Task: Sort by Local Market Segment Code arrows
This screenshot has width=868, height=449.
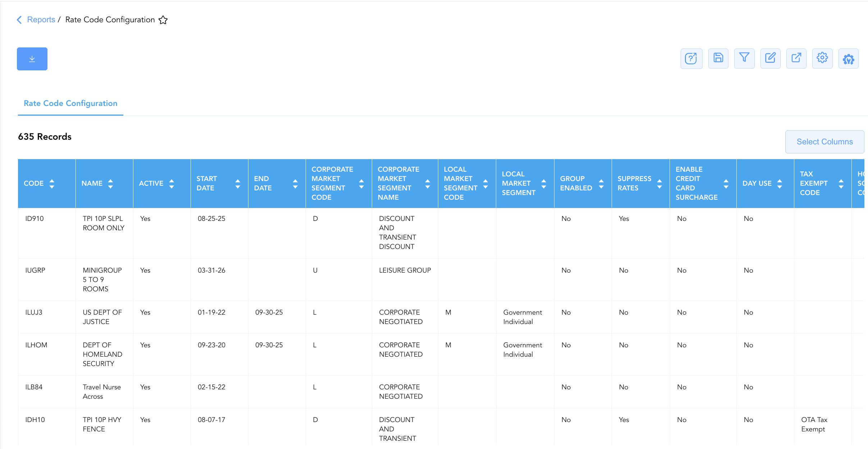Action: pos(485,184)
